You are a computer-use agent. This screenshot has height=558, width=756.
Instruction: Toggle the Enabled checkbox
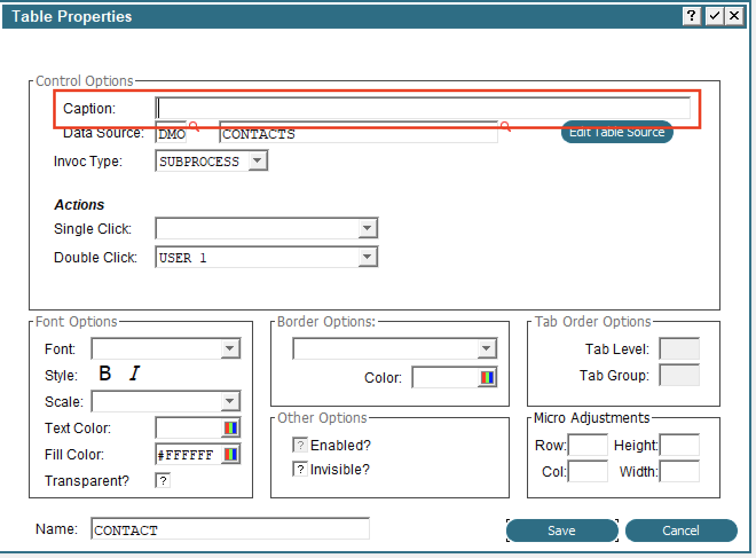(300, 445)
